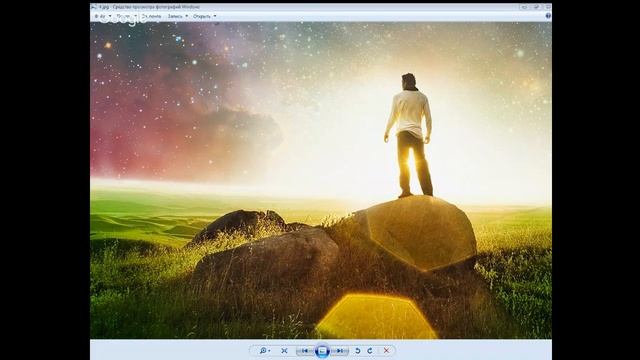Screen dimensions: 640x360
Task: Skip to the next photo
Action: 340,351
